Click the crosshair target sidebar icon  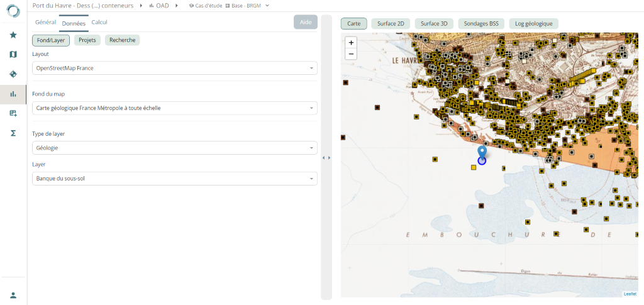pos(13,74)
